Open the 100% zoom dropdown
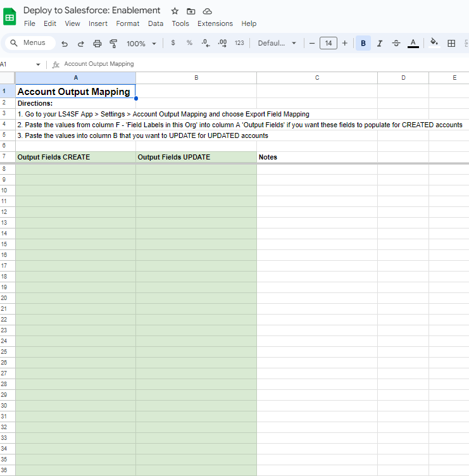 (x=141, y=44)
